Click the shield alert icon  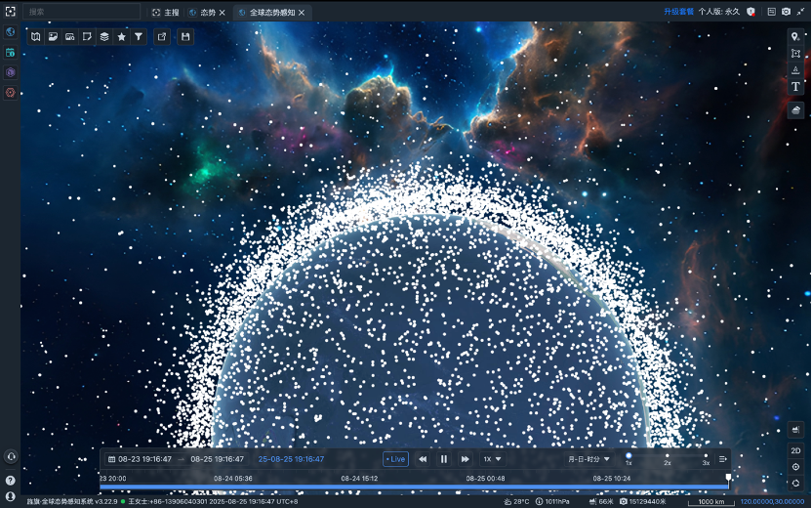pyautogui.click(x=751, y=12)
